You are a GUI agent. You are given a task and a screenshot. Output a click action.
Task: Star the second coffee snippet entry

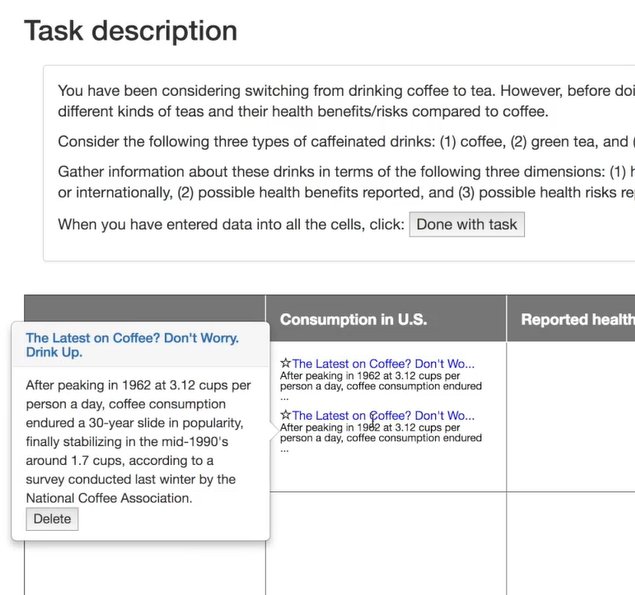pyautogui.click(x=286, y=415)
